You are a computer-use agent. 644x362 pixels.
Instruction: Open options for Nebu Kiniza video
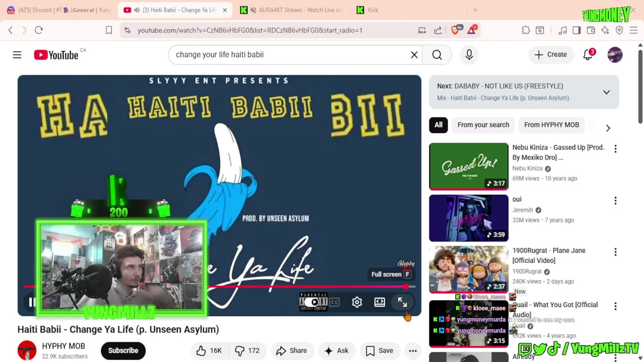(x=615, y=149)
